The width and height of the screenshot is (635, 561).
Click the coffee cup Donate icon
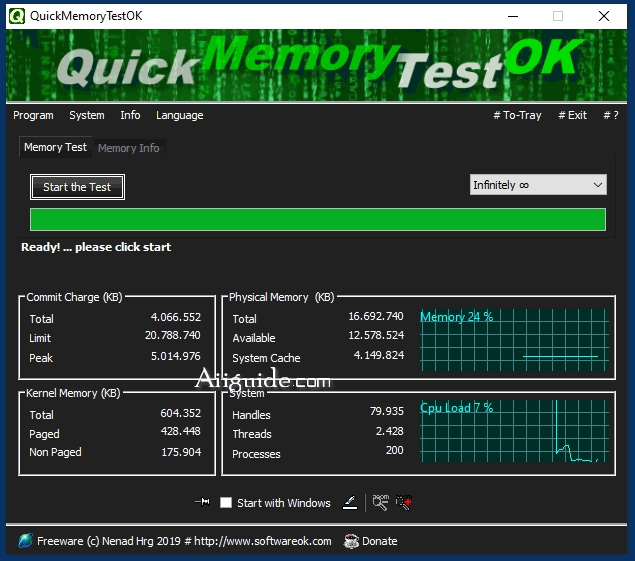point(351,541)
